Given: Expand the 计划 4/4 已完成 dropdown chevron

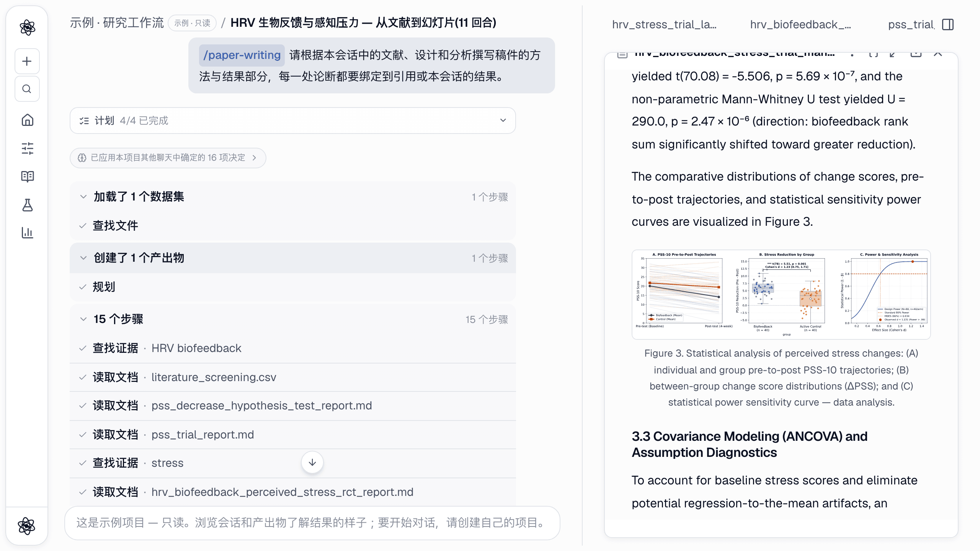Looking at the screenshot, I should click(x=503, y=120).
